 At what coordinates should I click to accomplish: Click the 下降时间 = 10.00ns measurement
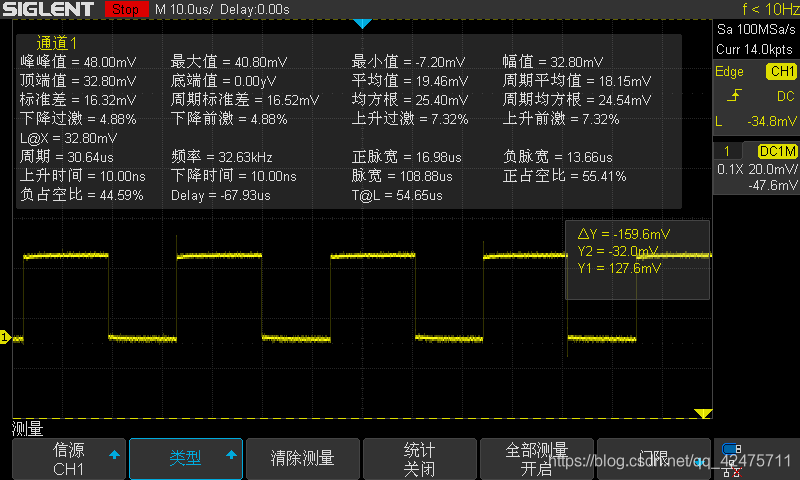(x=234, y=176)
